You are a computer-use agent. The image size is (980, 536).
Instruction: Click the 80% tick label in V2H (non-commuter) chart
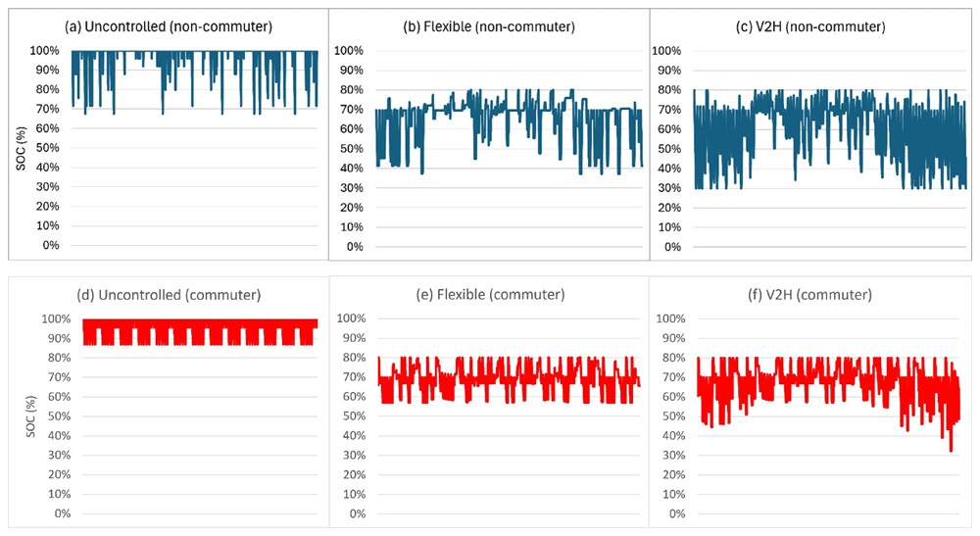click(669, 90)
